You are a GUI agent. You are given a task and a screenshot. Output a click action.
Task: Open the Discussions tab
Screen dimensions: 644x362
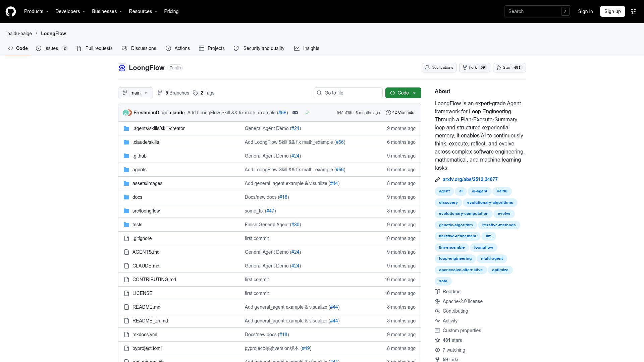[139, 48]
